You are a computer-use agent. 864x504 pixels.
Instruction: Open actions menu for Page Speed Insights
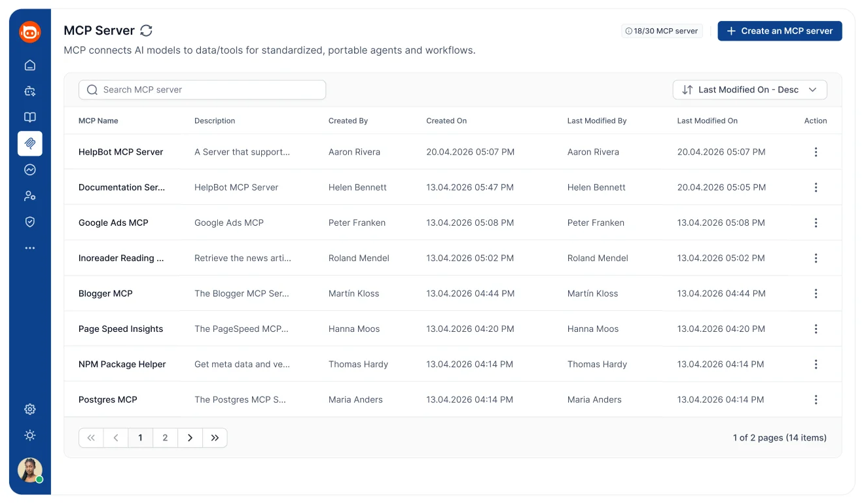[x=816, y=329]
